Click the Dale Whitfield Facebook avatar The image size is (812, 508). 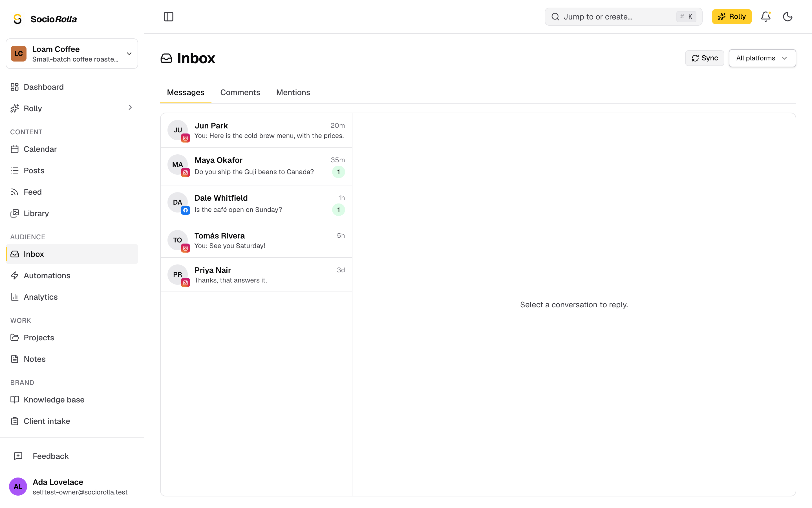(178, 203)
